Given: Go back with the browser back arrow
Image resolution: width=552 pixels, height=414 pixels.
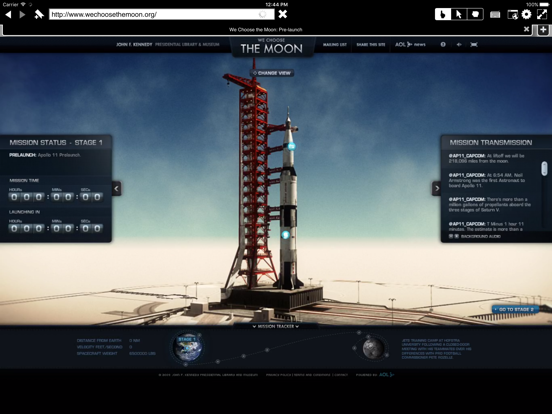Looking at the screenshot, I should tap(8, 14).
